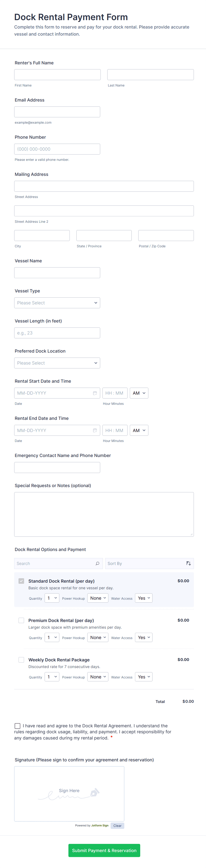Screen dimensions: 206x868
Task: Click the First Name input field
Action: [x=57, y=75]
